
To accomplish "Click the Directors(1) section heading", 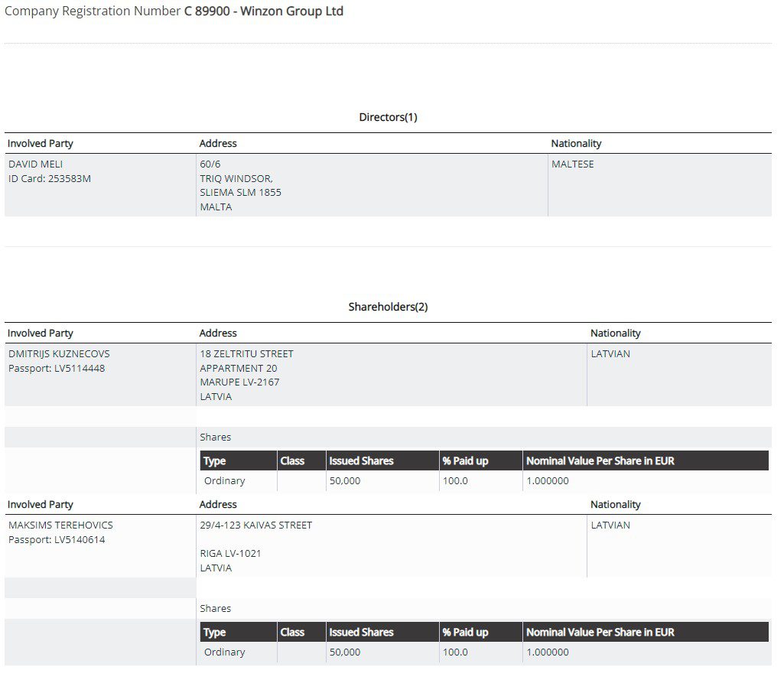I will click(387, 117).
